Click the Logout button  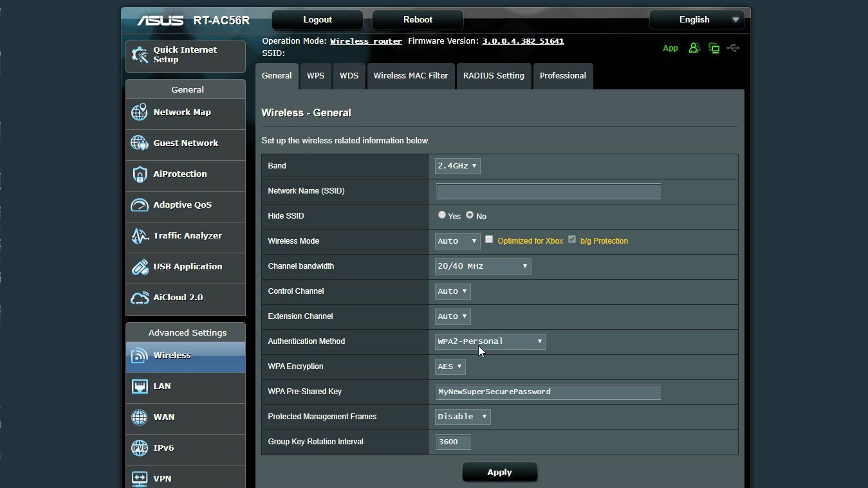(x=318, y=20)
